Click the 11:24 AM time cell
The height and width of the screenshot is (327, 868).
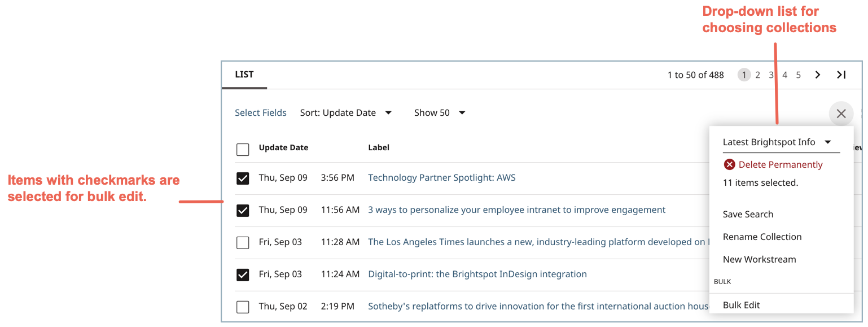tap(340, 274)
